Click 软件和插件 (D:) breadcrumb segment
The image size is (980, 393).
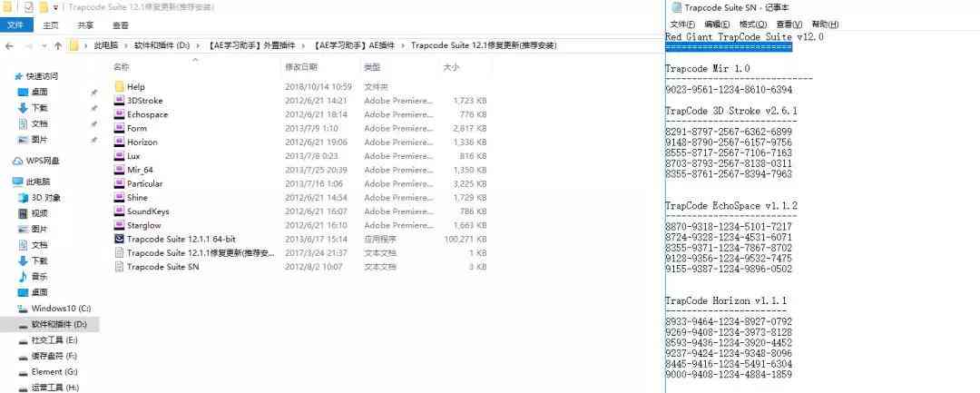[162, 45]
